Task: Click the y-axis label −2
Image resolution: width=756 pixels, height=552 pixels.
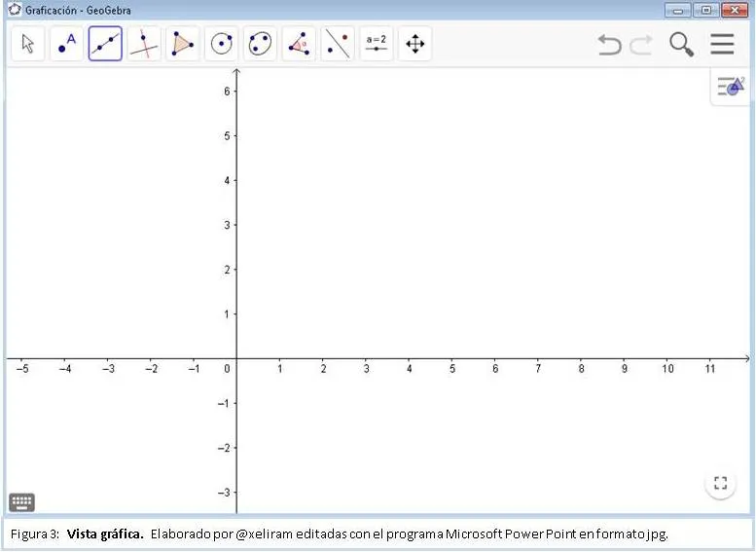Action: click(x=224, y=448)
